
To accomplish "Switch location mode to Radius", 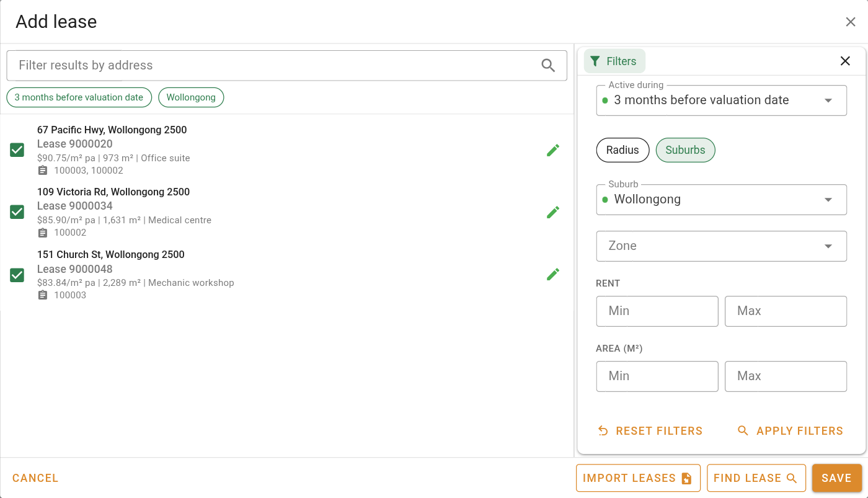I will (622, 150).
